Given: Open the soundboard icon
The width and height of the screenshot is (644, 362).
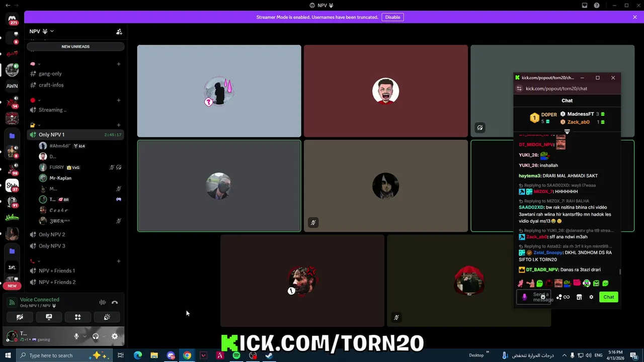Looking at the screenshot, I should (107, 317).
